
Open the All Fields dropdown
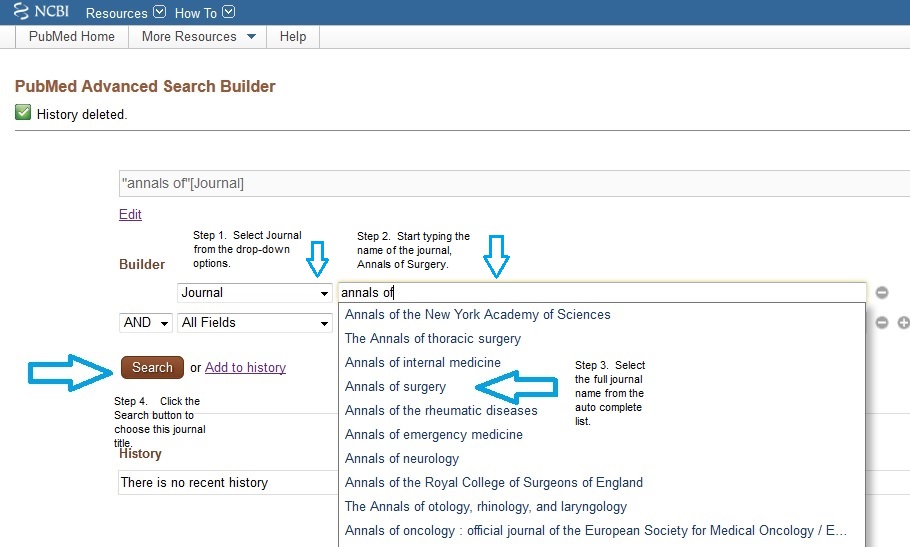255,323
